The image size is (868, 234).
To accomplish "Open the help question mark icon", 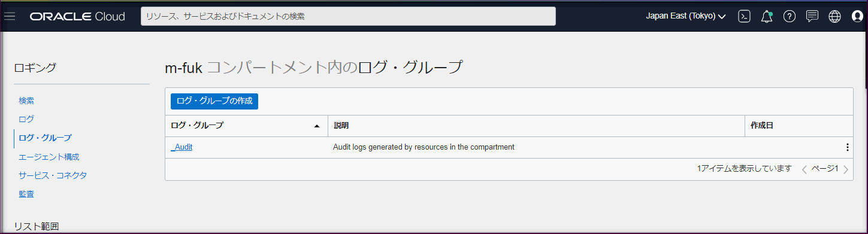I will (790, 16).
